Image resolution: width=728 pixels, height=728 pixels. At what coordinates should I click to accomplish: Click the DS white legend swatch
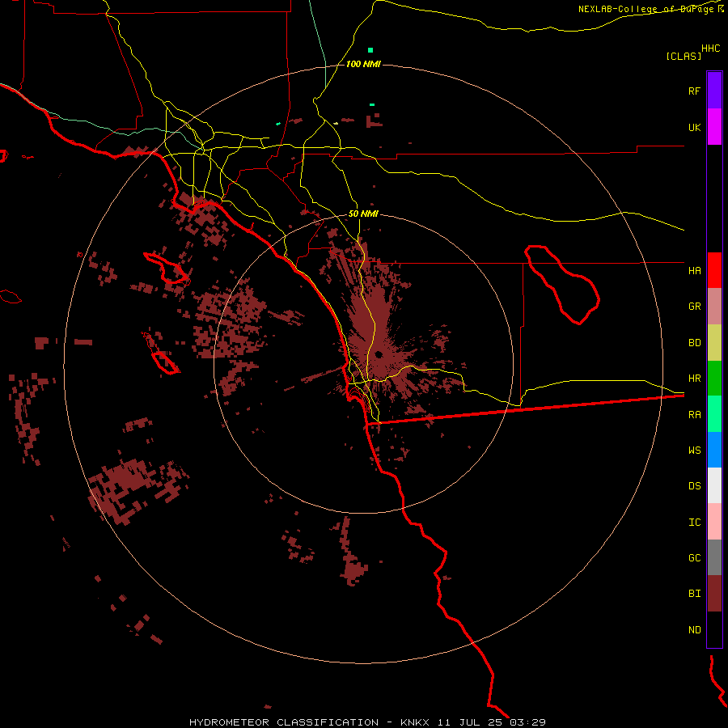click(x=714, y=485)
